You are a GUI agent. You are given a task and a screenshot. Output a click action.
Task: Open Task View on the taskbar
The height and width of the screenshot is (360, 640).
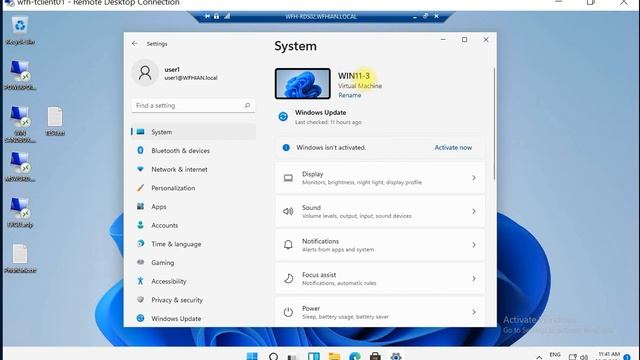point(293,357)
